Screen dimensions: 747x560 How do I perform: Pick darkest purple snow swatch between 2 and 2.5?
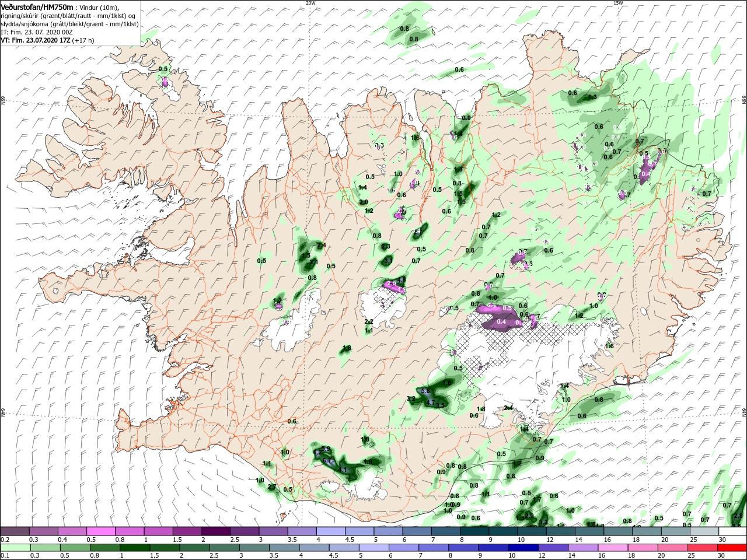pos(215,531)
